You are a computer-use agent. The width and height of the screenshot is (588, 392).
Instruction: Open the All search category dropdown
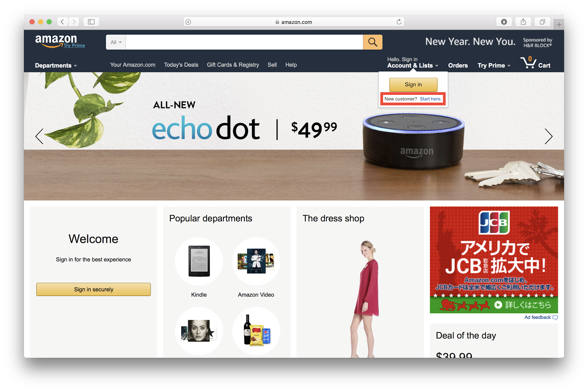pyautogui.click(x=116, y=42)
